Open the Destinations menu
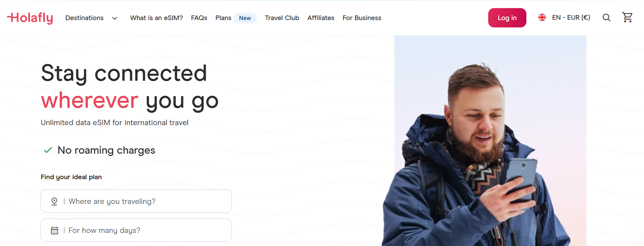Viewport: 644px width, 246px height. pos(84,18)
